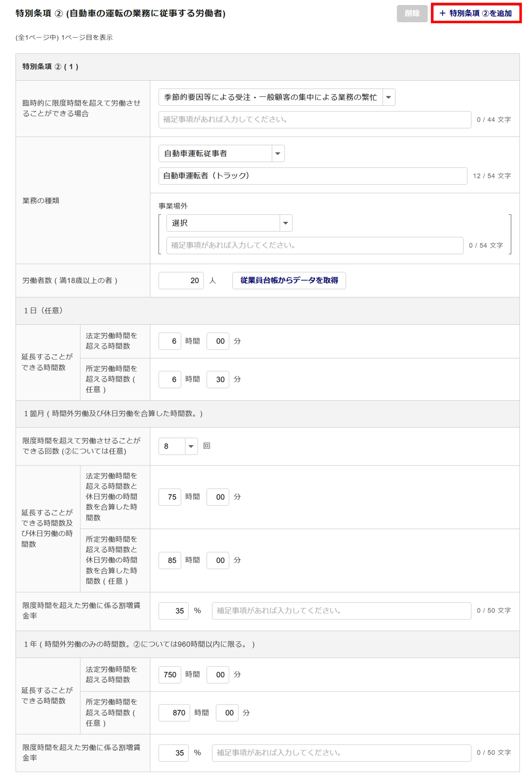Click the 労働者数 field showing 20
532x776 pixels.
(x=181, y=280)
